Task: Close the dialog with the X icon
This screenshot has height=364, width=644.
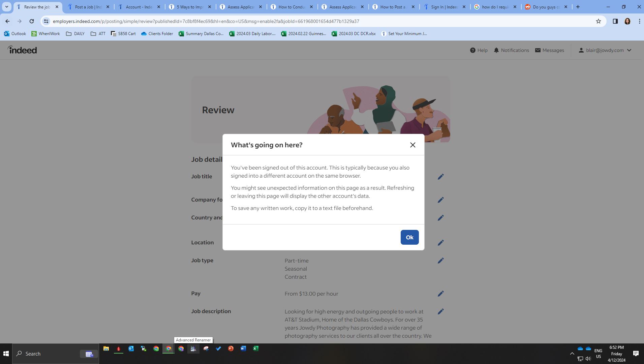Action: coord(412,145)
